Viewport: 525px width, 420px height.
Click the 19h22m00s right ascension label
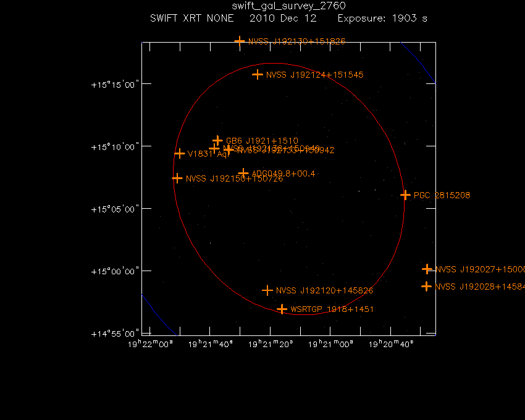(x=150, y=344)
